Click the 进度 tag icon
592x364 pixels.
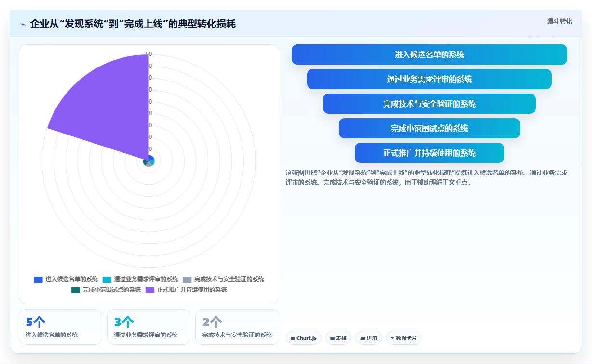pos(363,338)
